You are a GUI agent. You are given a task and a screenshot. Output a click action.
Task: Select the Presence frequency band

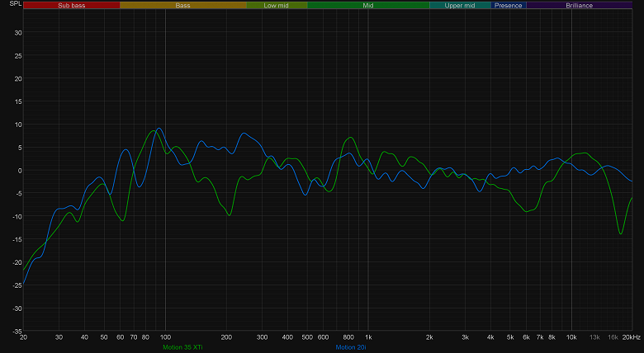point(509,5)
